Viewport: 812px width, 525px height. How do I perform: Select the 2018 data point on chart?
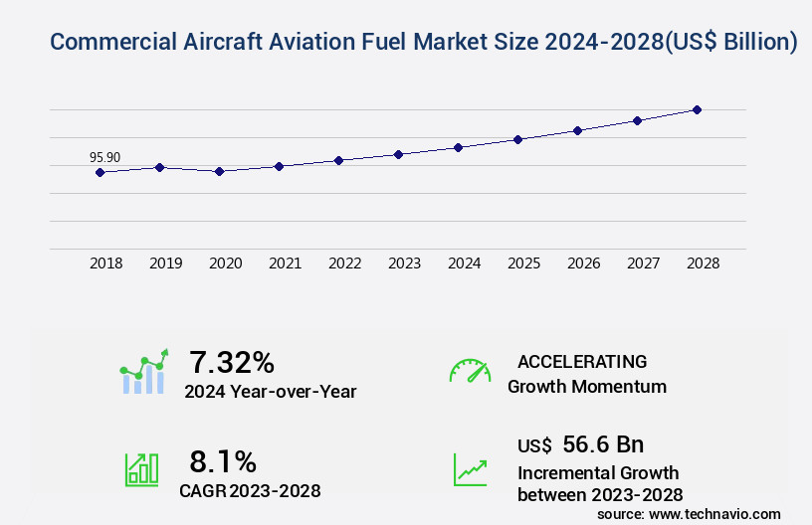pos(100,172)
